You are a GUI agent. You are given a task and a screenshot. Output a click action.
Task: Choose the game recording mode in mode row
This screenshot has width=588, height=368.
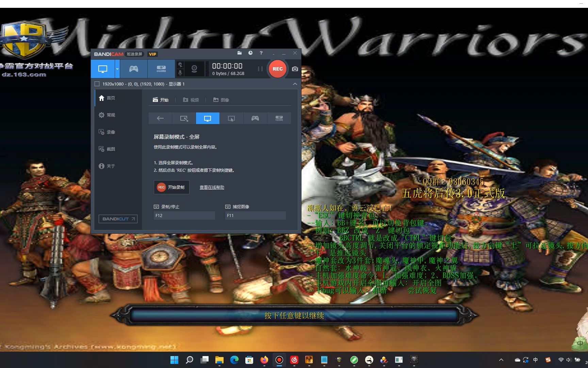point(255,118)
